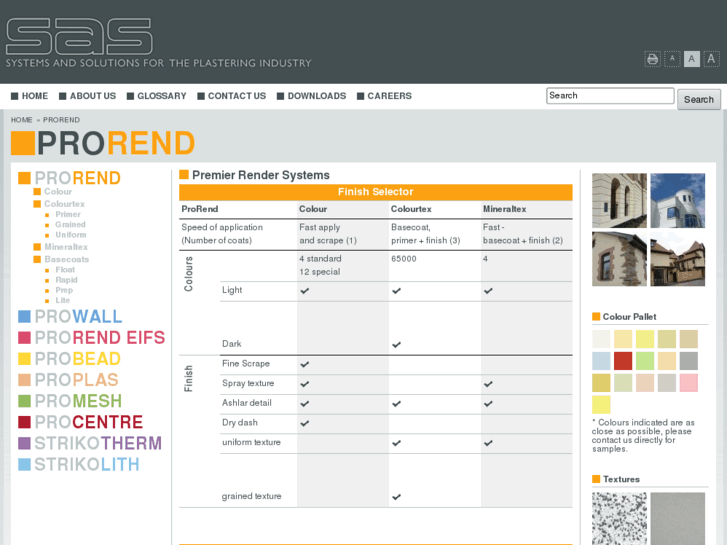Select the medium font size A icon
The height and width of the screenshot is (545, 727).
691,59
